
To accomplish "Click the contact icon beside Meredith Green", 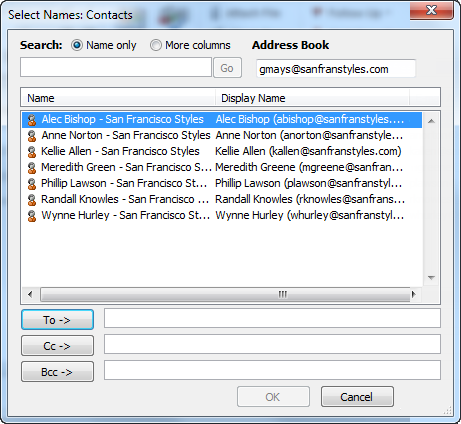I will click(32, 168).
